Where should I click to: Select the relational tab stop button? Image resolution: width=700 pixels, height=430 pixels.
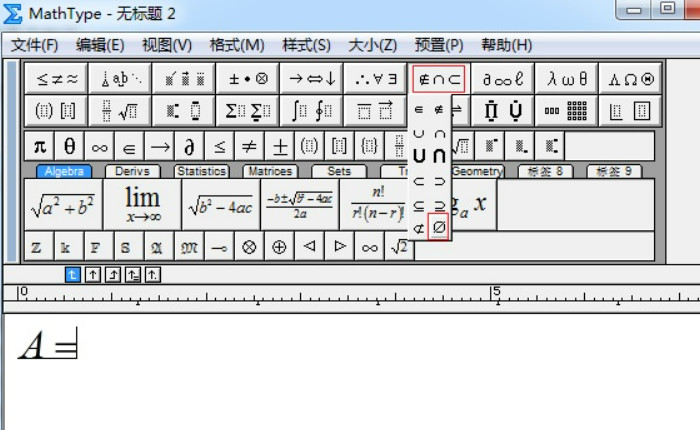coord(133,274)
